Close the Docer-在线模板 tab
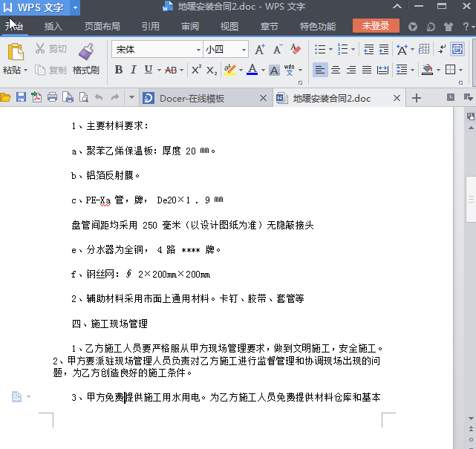476x449 pixels. (263, 98)
